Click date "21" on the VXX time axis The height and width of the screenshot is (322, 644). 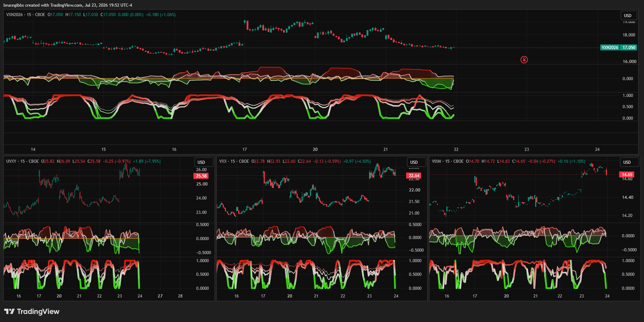coord(316,296)
